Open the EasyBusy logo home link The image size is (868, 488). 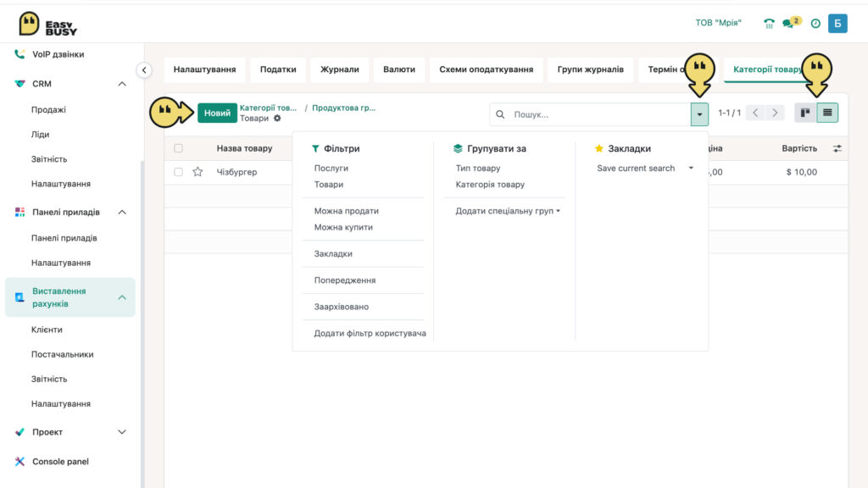pyautogui.click(x=47, y=25)
